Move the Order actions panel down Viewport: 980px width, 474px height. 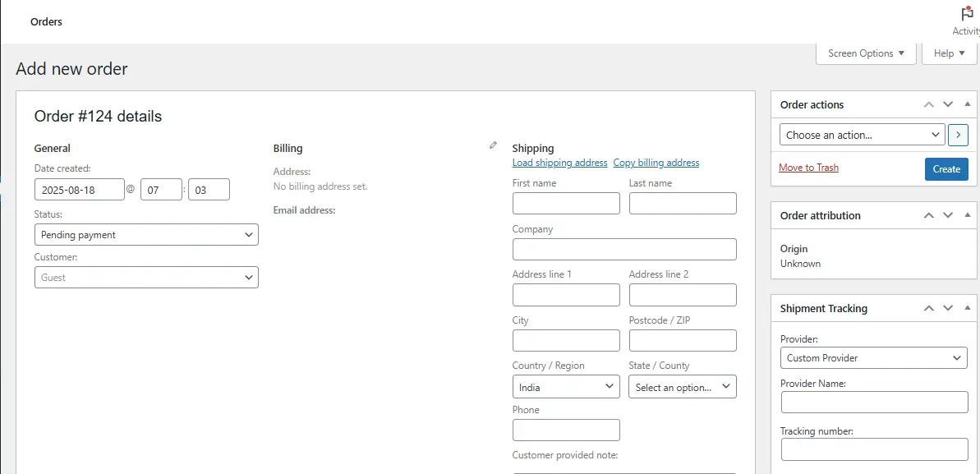947,104
